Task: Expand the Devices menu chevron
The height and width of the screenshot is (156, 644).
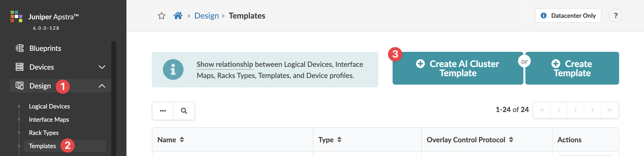Action: 102,67
